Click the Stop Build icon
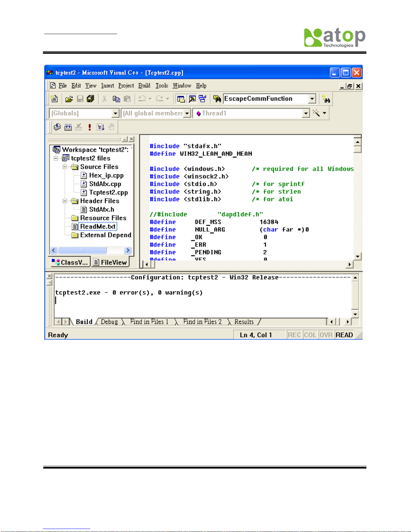 (x=79, y=127)
